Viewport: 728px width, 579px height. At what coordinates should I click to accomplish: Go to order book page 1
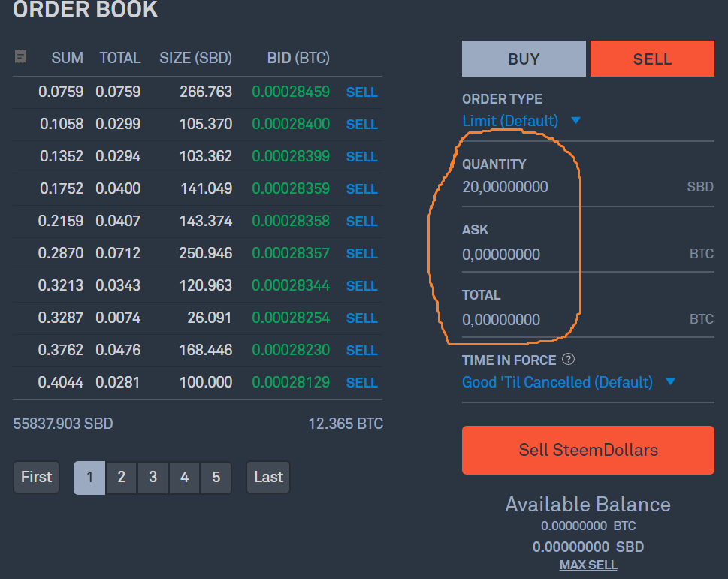coord(89,478)
